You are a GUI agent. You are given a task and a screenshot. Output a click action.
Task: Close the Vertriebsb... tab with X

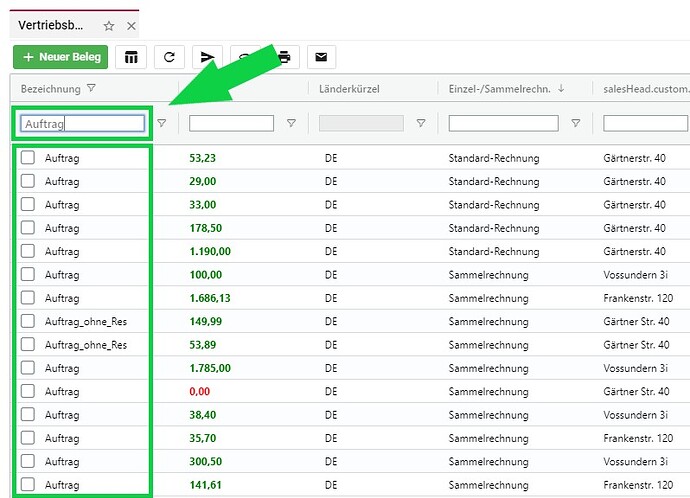(131, 25)
